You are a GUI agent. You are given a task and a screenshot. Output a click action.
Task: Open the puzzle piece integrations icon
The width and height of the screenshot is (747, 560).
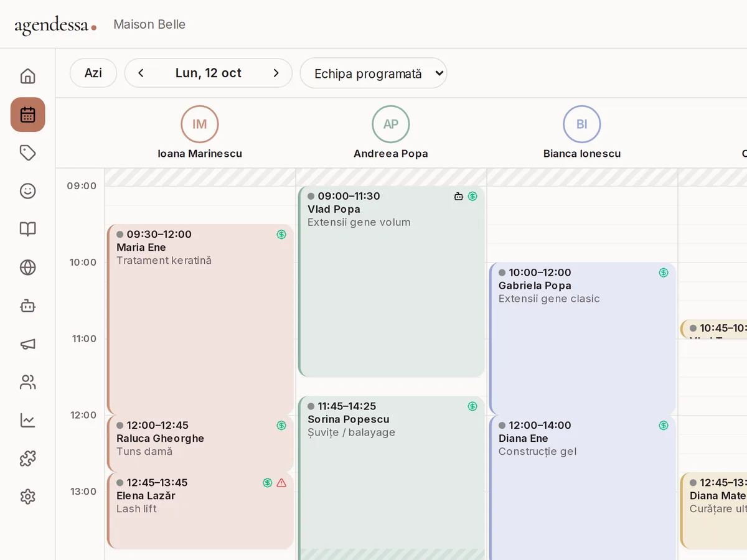(27, 459)
